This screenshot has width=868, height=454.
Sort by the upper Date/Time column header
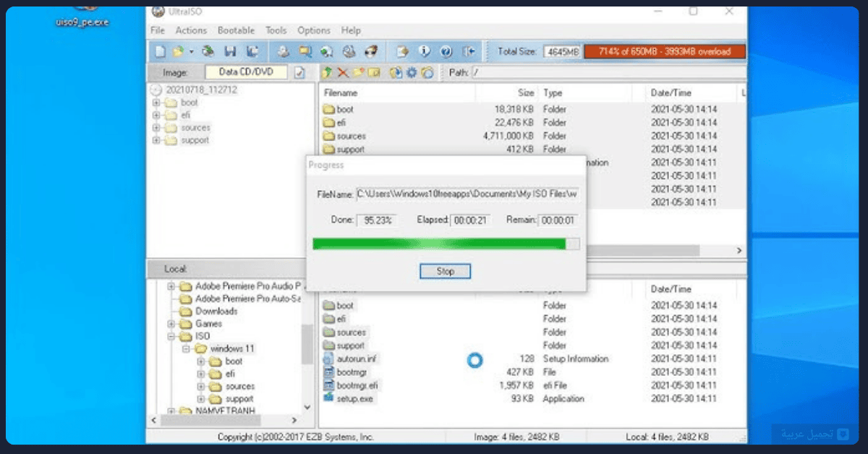click(x=691, y=93)
